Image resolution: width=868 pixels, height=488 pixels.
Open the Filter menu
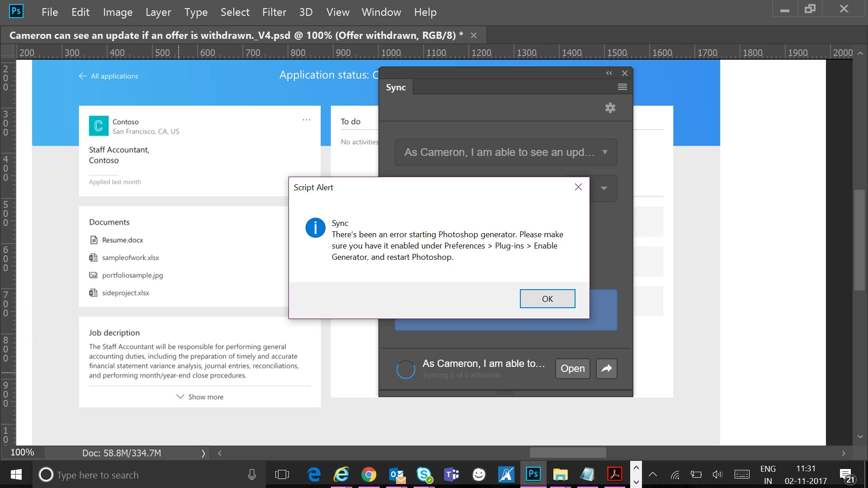coord(274,12)
